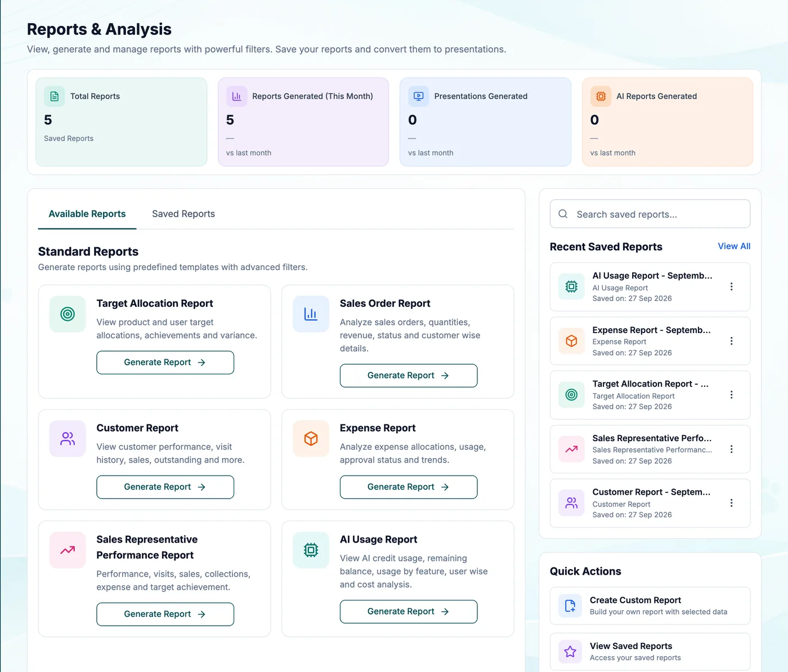Click the Sales Representative Performance trend icon
The height and width of the screenshot is (672, 788).
(68, 550)
